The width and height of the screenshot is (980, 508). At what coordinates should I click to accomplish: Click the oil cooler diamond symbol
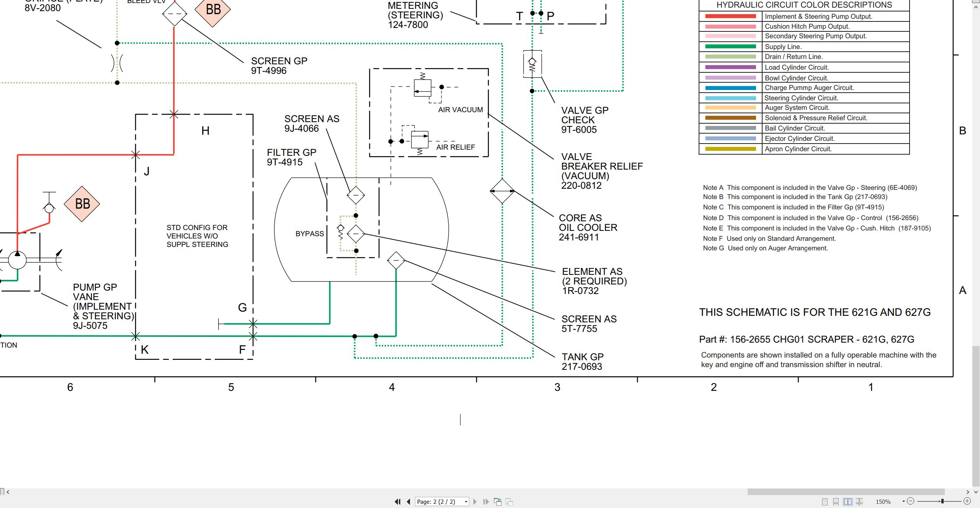[x=502, y=191]
